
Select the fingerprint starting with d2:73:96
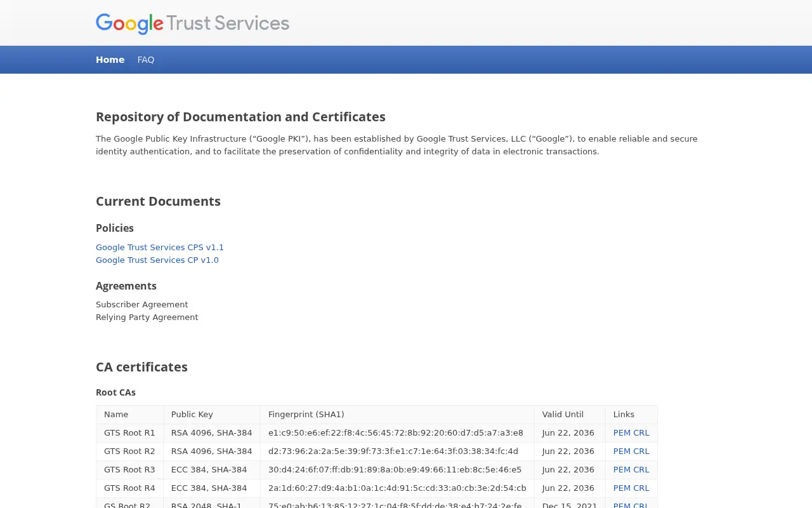click(393, 451)
